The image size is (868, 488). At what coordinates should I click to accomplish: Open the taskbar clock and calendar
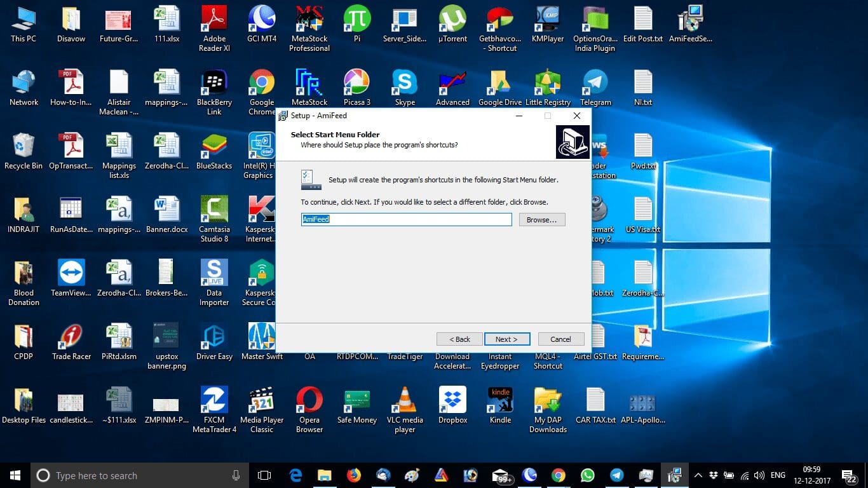coord(811,475)
